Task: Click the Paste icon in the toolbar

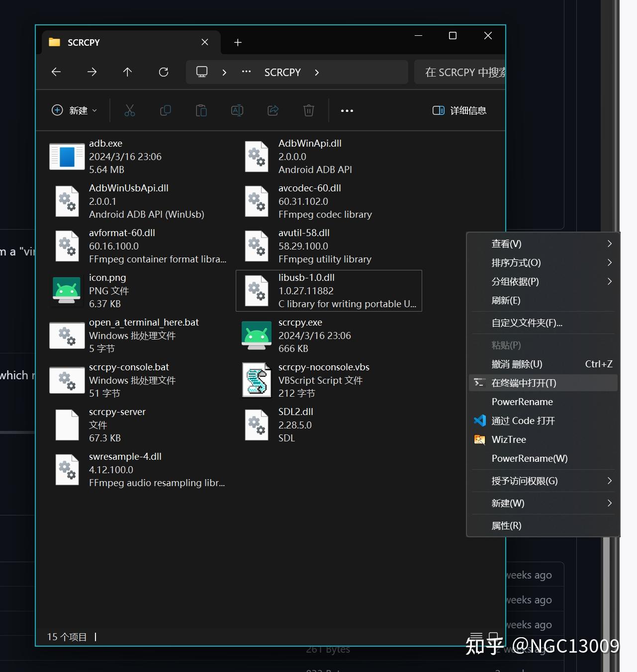Action: [x=201, y=110]
